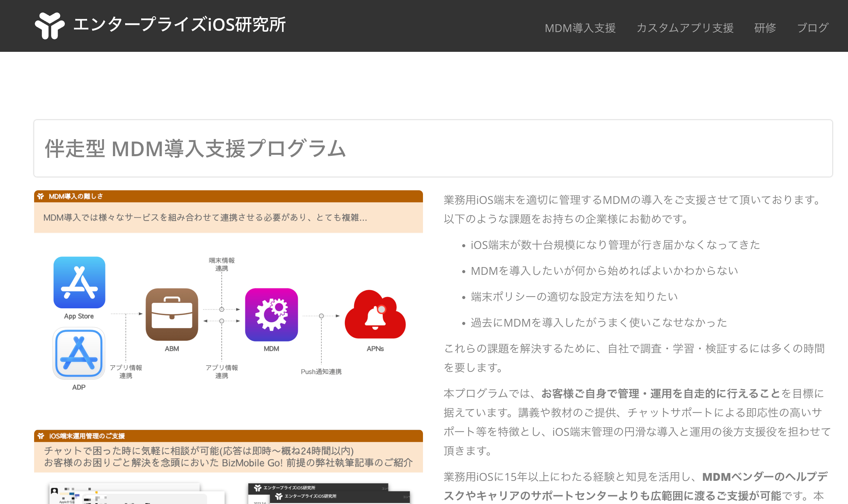Open the MDM導入支援 menu item
848x504 pixels.
pos(580,28)
